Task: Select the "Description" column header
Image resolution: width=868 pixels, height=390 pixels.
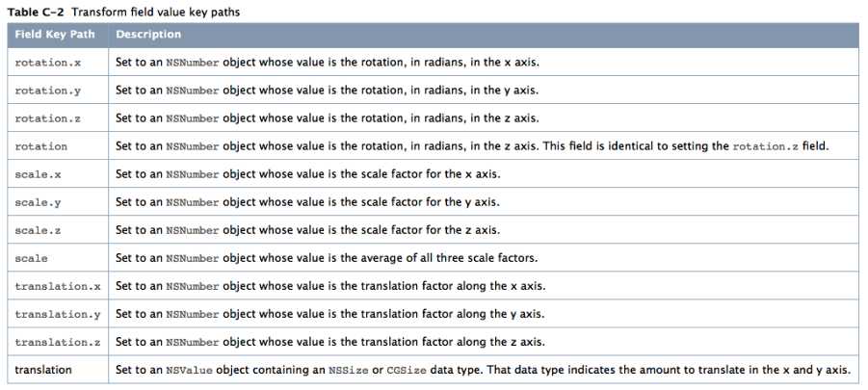Action: click(148, 34)
